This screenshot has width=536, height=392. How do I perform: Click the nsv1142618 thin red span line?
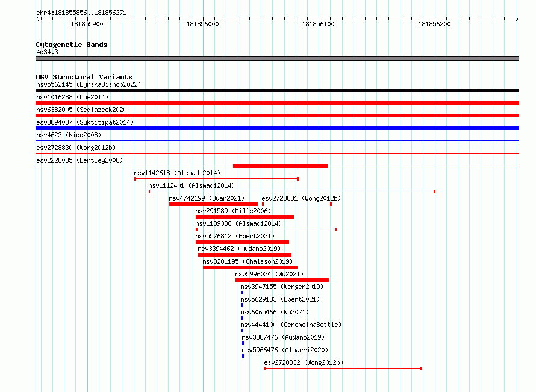217,179
